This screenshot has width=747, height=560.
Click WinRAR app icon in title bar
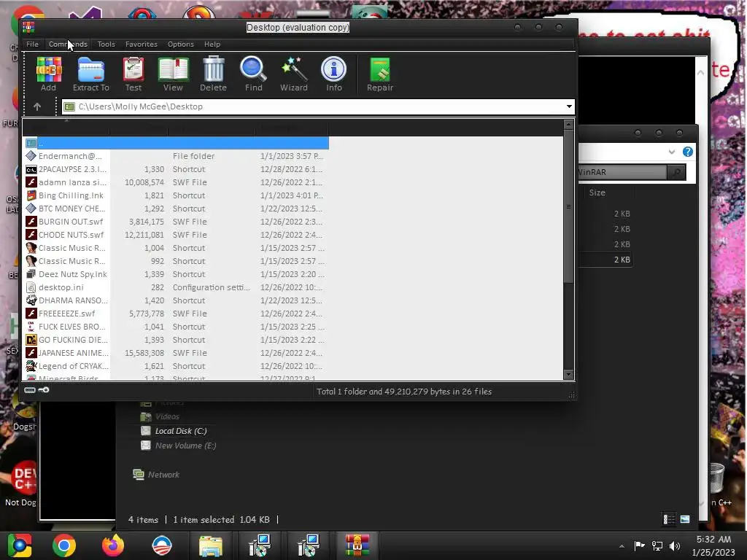click(x=28, y=27)
